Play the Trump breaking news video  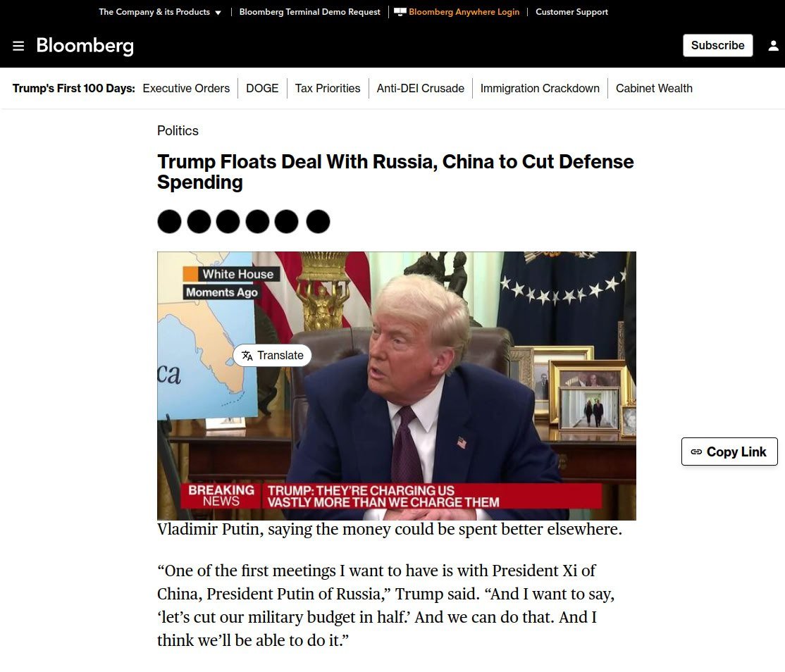[x=397, y=386]
